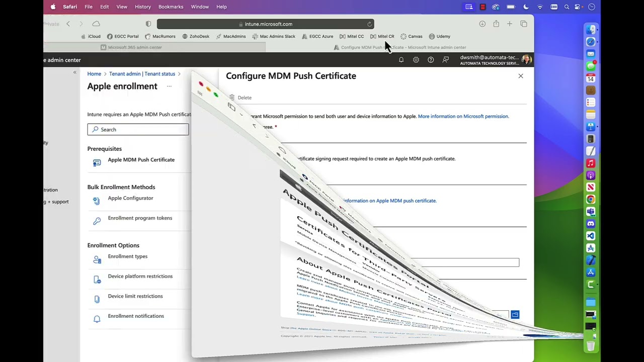Open the Safari menu in menu bar
Screen dimensions: 644x362
[70, 7]
